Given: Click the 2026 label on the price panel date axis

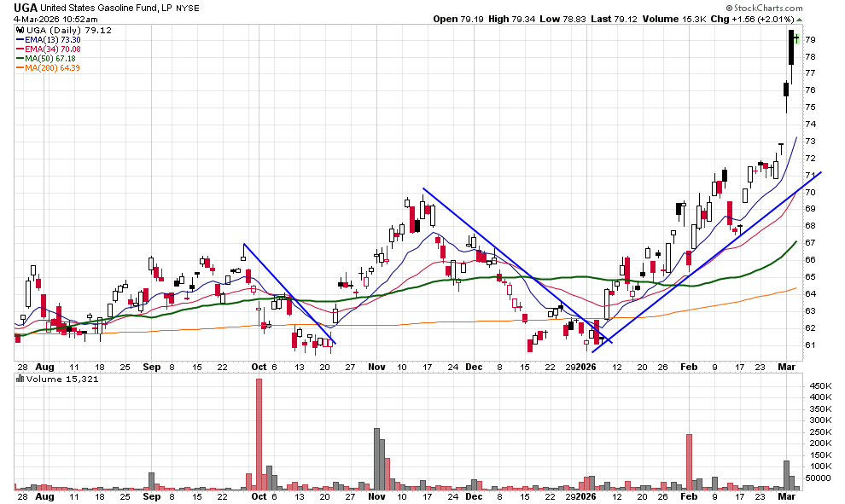Looking at the screenshot, I should click(x=586, y=367).
